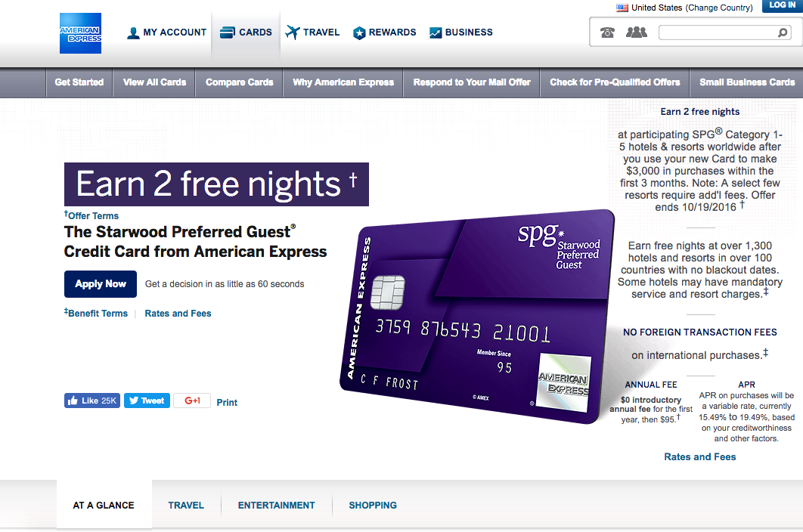803x532 pixels.
Task: Open the Cards menu
Action: (x=246, y=32)
